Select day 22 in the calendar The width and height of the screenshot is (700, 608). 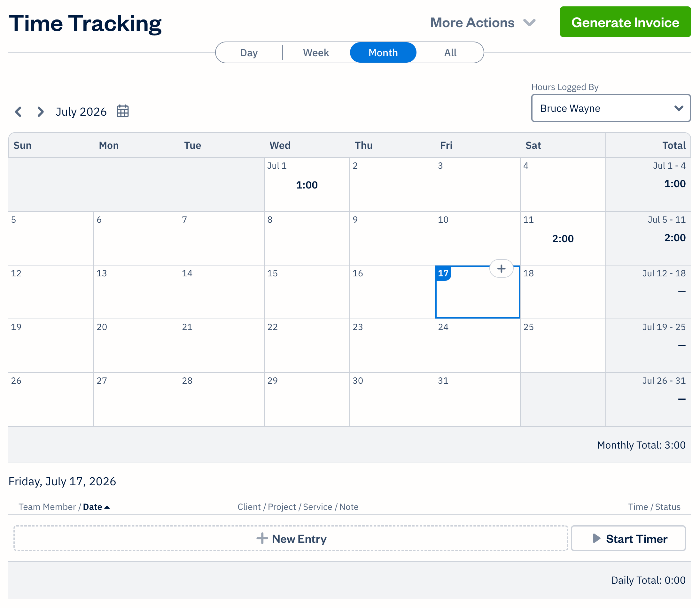pyautogui.click(x=307, y=346)
